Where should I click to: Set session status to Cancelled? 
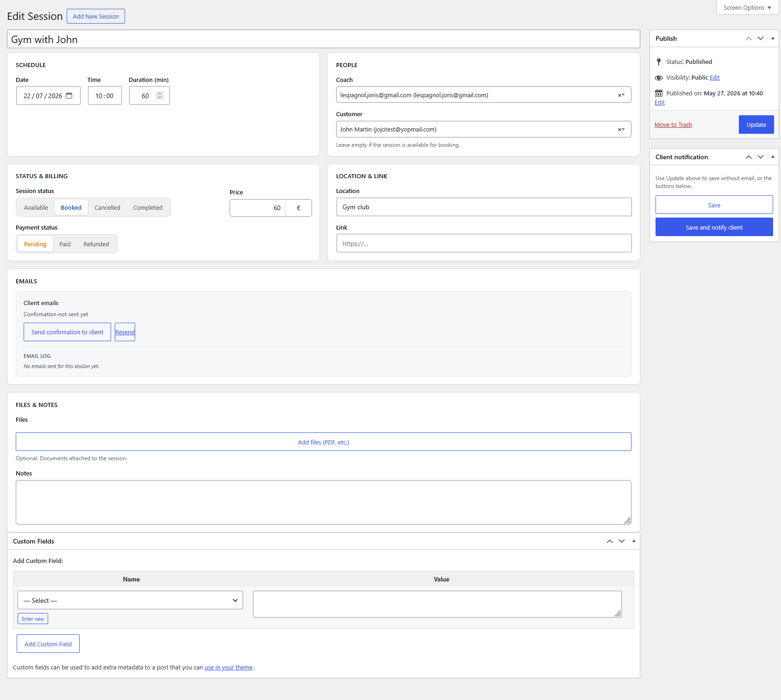pos(107,207)
